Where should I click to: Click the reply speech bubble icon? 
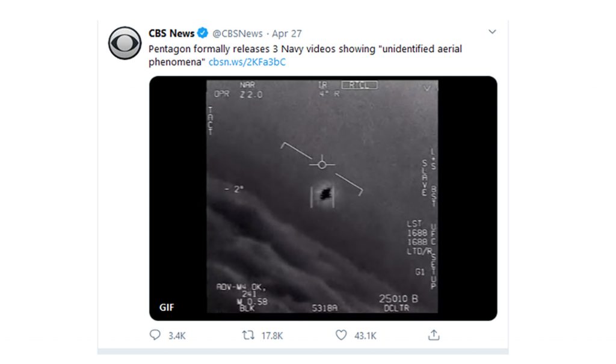tap(155, 336)
